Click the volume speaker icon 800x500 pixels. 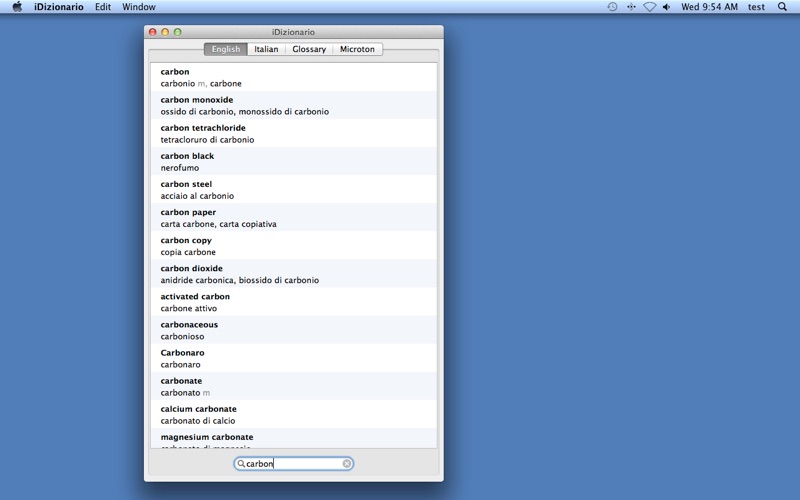[666, 7]
